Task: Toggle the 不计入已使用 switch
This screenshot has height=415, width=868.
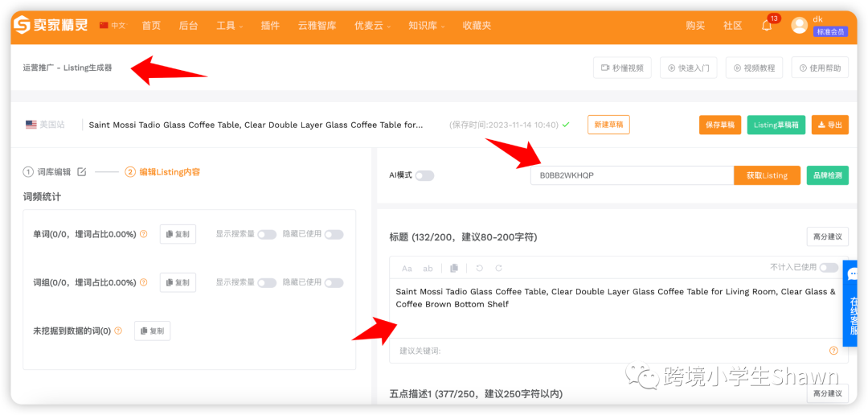Action: tap(829, 268)
